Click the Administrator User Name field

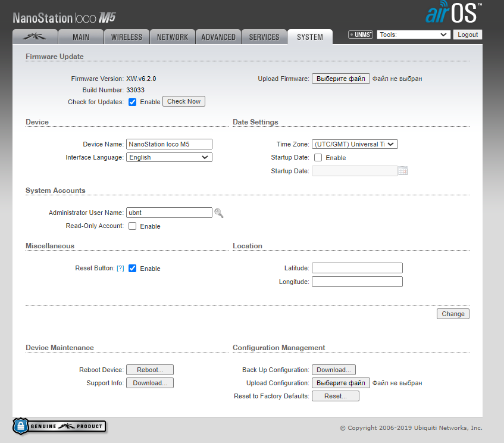coord(169,213)
